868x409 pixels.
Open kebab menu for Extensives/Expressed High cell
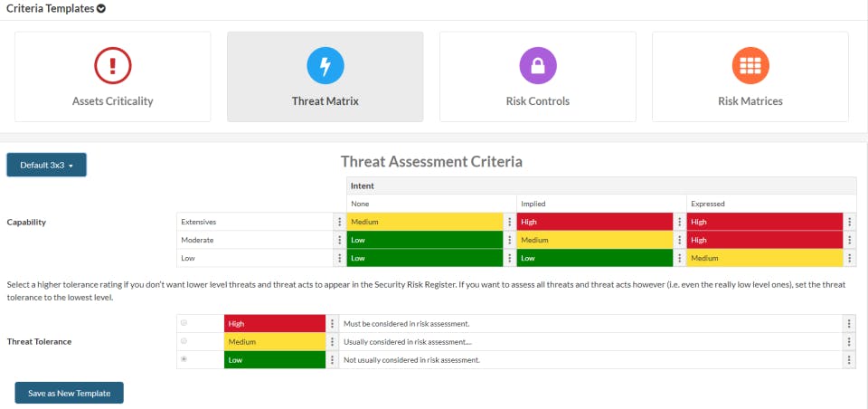pos(850,222)
